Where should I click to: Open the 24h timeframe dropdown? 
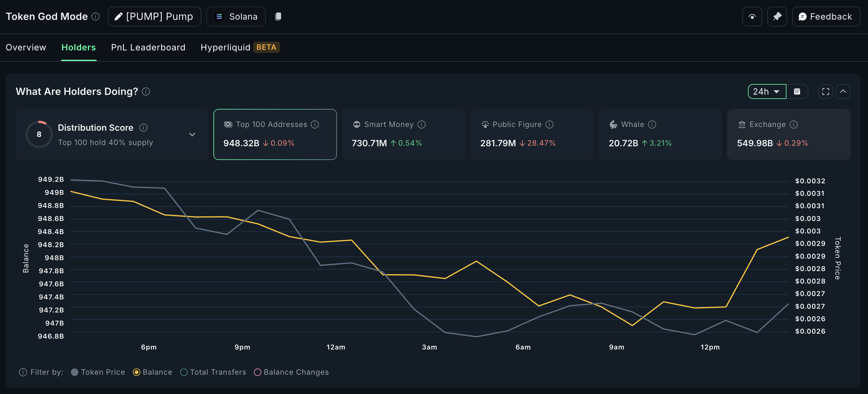[767, 91]
